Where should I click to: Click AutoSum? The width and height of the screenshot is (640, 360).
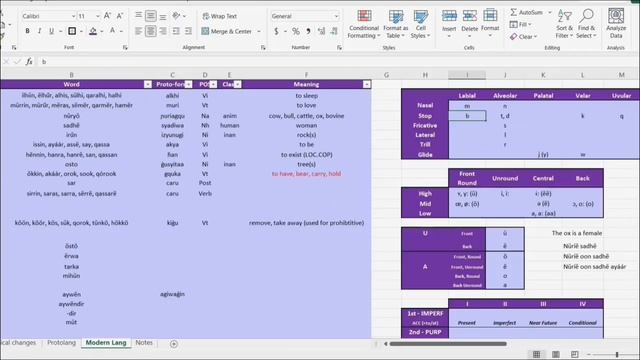pos(527,12)
